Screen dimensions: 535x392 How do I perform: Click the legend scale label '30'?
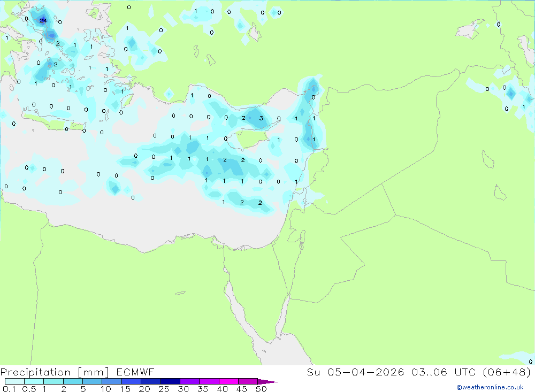(x=183, y=389)
